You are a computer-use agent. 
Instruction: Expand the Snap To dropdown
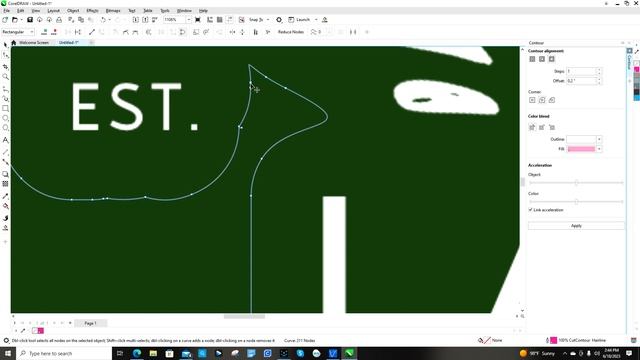tap(268, 20)
